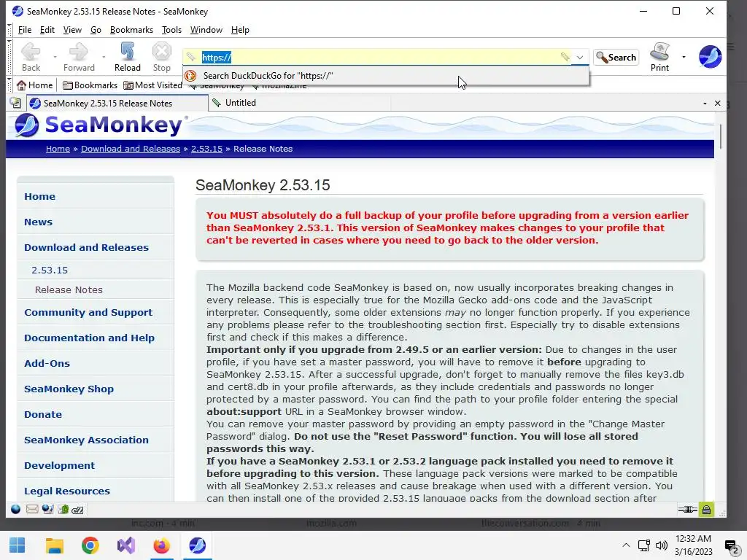Reload the current page
Viewport: 747px width, 560px height.
127,57
